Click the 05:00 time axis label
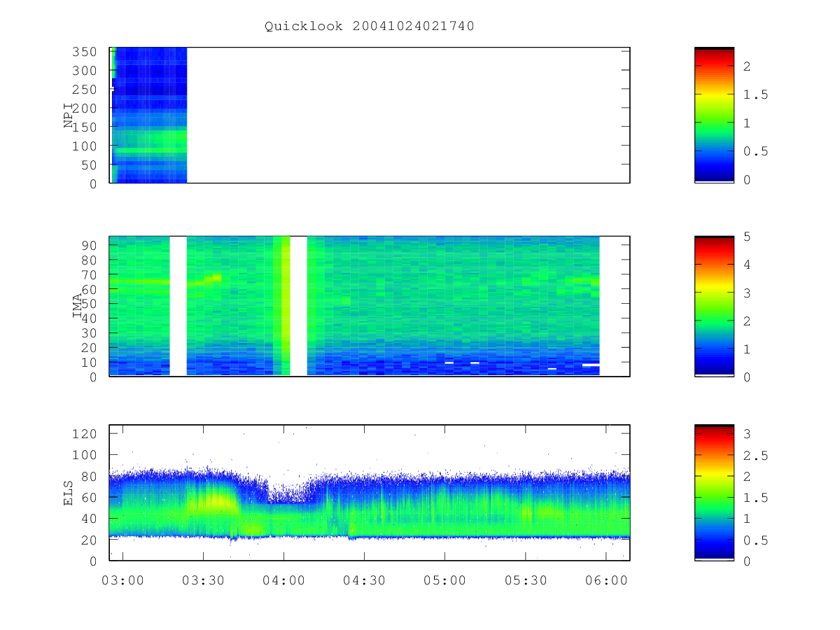 [444, 580]
